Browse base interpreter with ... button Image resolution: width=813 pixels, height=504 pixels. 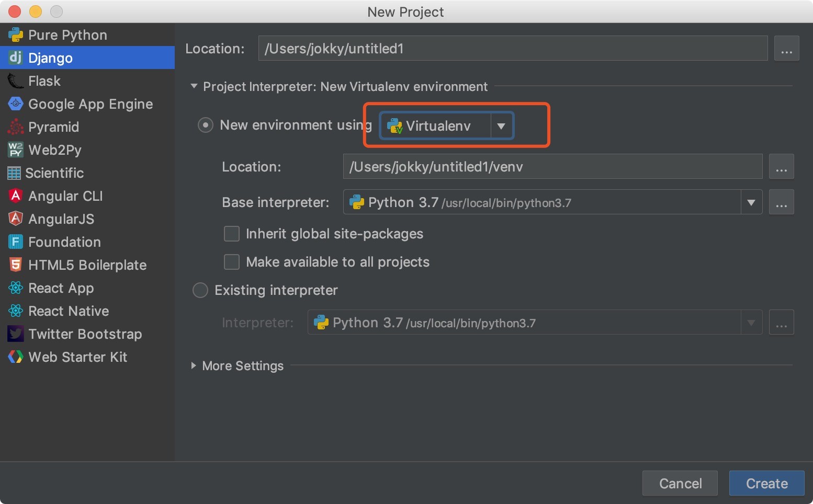pyautogui.click(x=781, y=202)
